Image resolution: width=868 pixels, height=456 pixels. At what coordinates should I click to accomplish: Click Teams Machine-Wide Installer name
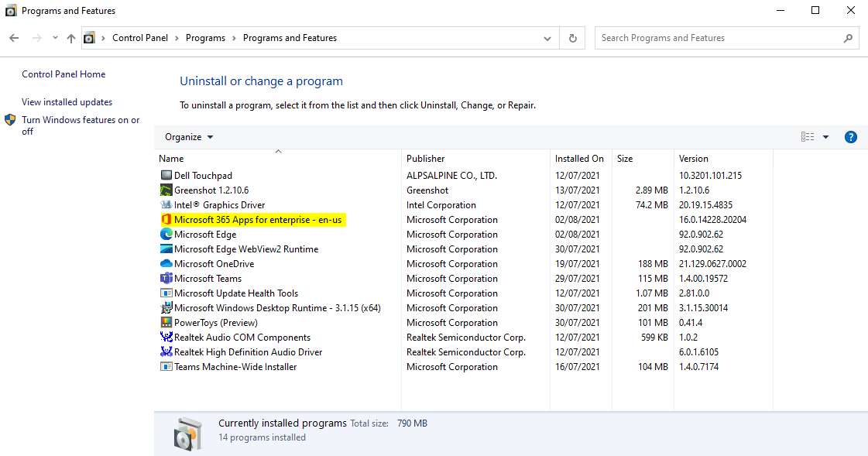pos(235,367)
